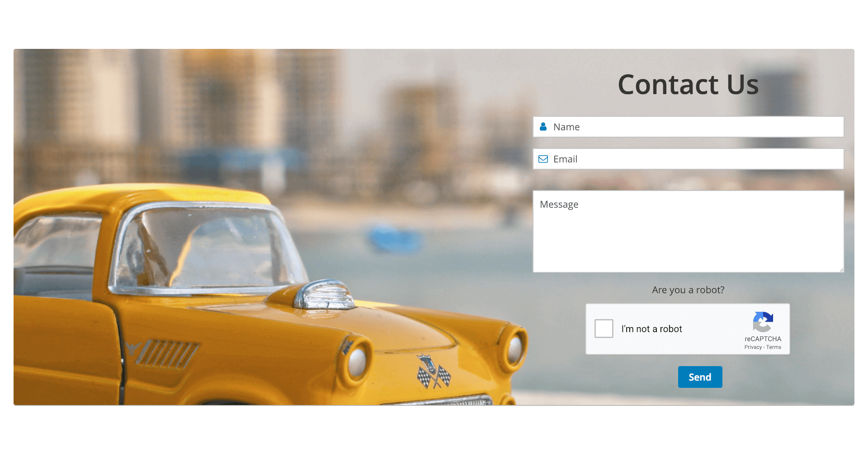Click inside the Name input field
This screenshot has height=453, width=868.
(x=678, y=127)
